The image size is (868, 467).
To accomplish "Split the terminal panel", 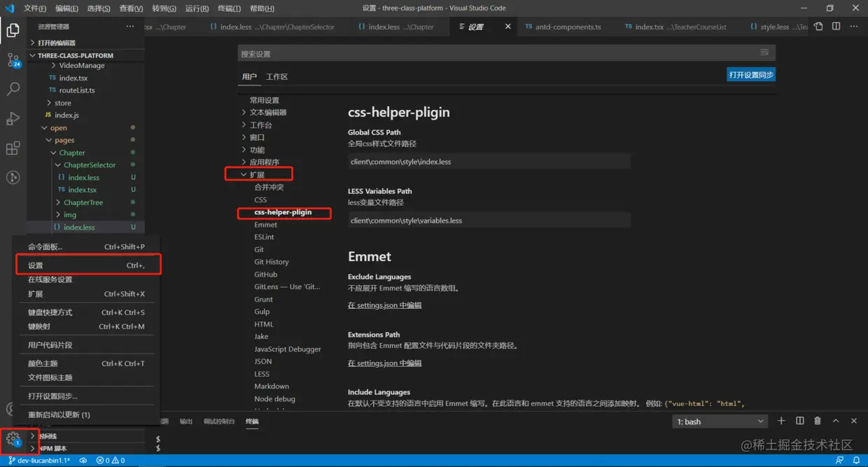I will (799, 421).
